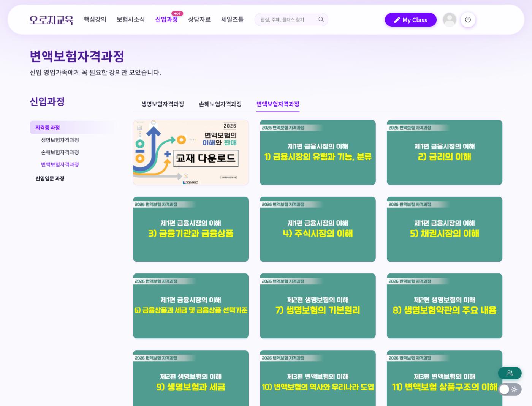This screenshot has height=406, width=532.
Task: Click the My Class button
Action: tap(411, 20)
